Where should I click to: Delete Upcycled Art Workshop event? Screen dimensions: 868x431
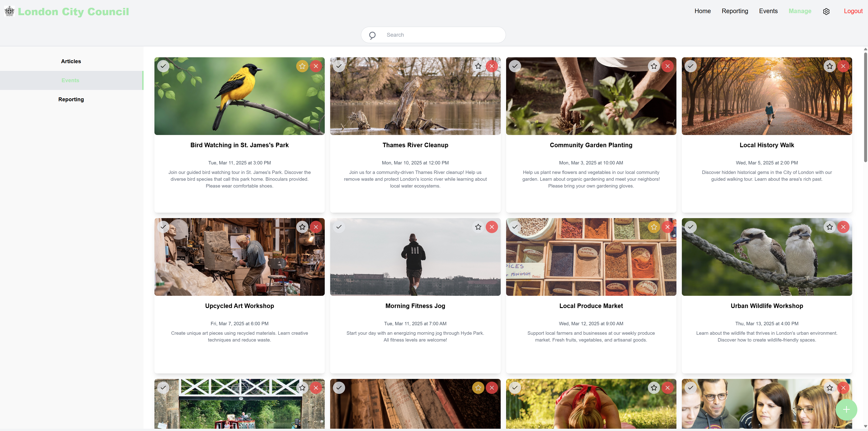[x=316, y=227]
